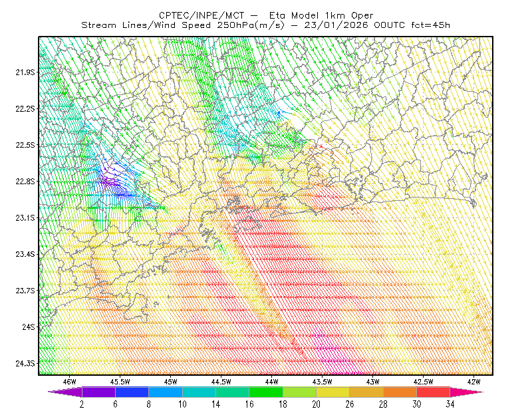Click the colorbar value 2
Viewport: 532px width, 411px height.
tap(82, 404)
